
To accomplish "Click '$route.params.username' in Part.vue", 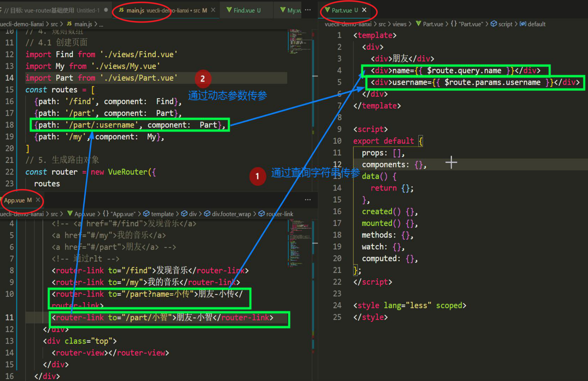I will (x=493, y=82).
